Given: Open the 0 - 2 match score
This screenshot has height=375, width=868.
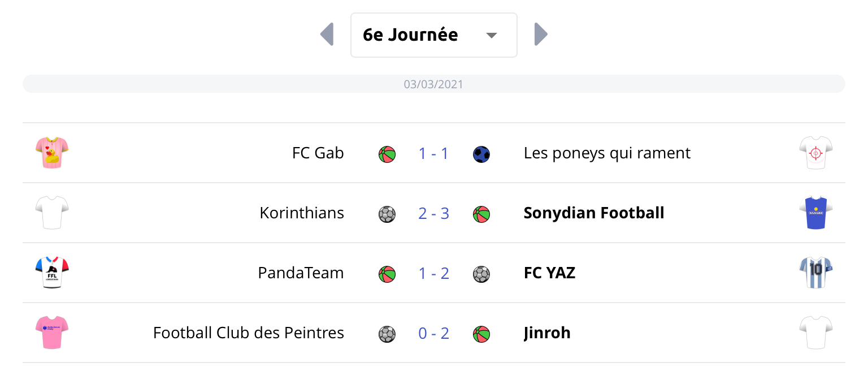Looking at the screenshot, I should point(433,333).
